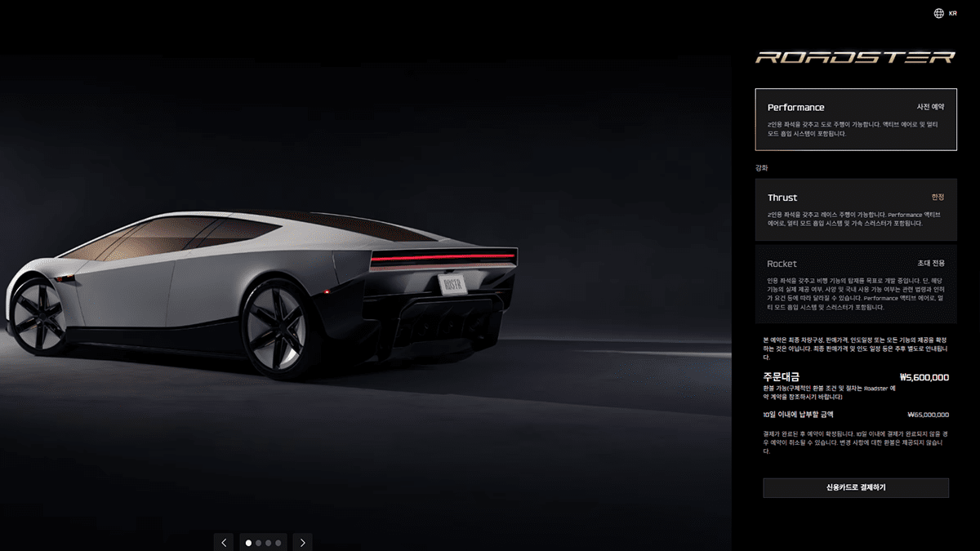Click the 한정 badge text

[938, 197]
